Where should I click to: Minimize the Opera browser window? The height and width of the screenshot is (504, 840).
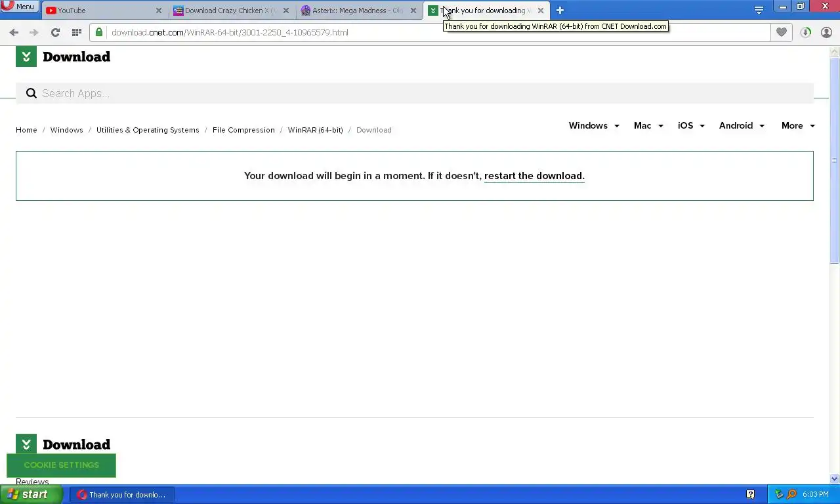pyautogui.click(x=782, y=7)
